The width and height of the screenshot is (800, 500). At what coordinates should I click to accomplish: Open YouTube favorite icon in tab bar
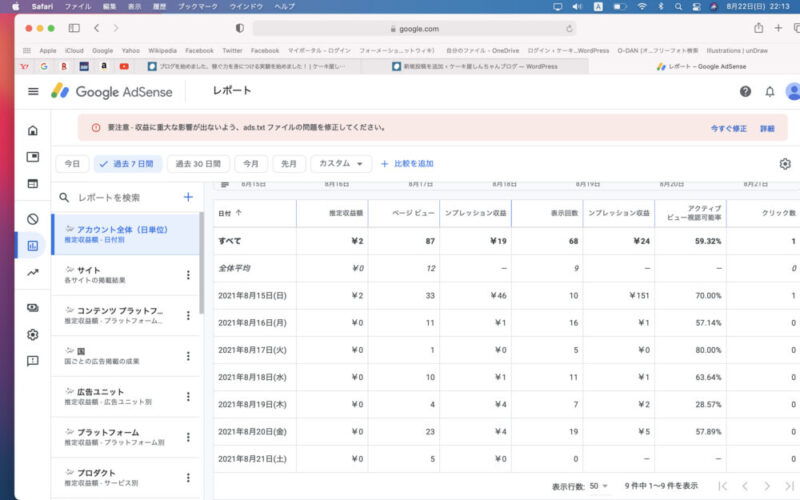[124, 66]
